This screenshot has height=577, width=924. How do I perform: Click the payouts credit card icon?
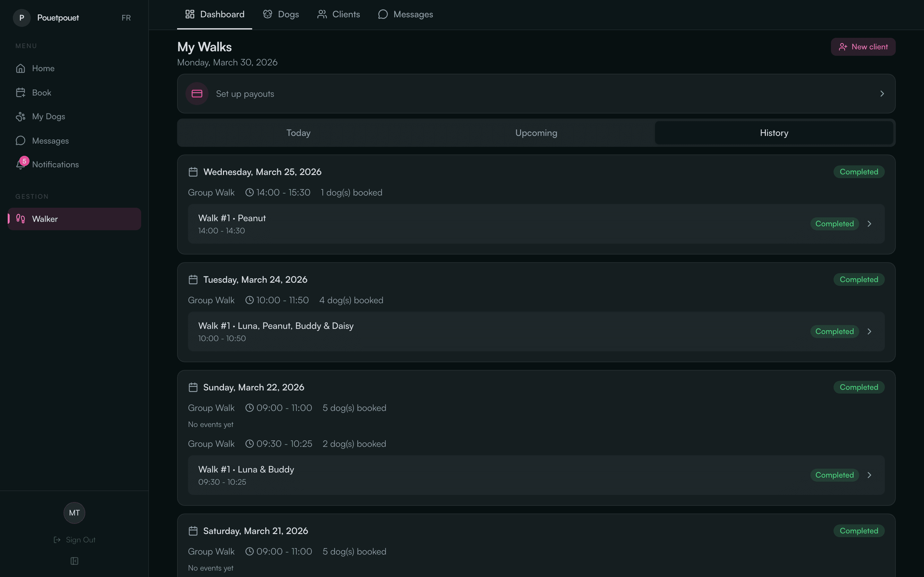point(197,94)
